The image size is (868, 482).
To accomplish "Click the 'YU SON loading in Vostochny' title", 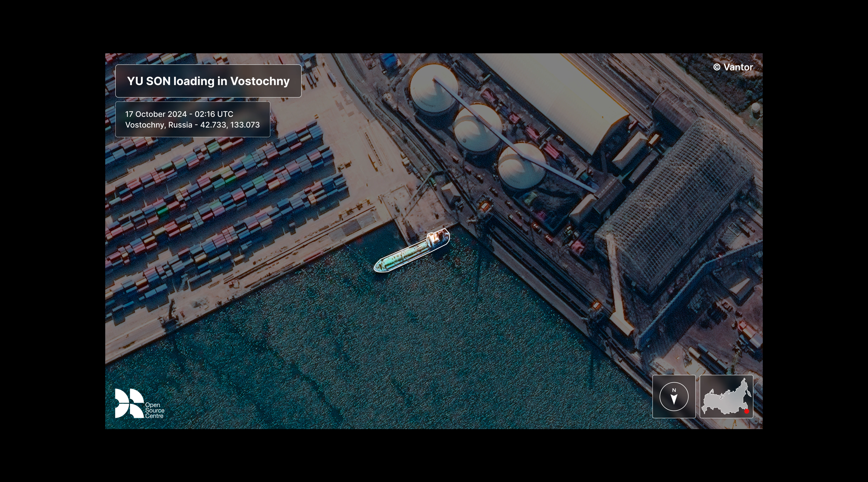I will 208,81.
